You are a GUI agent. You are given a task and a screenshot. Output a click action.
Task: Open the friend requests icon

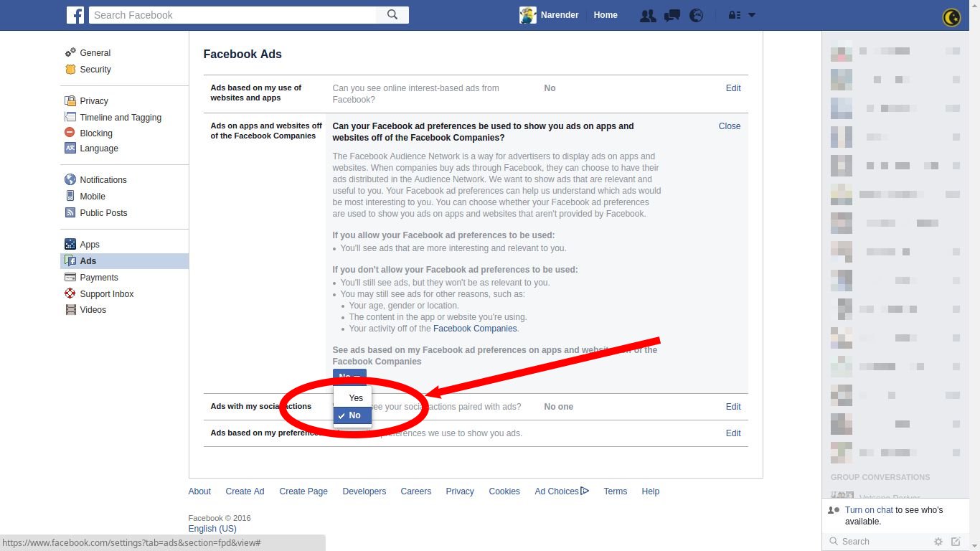pos(648,15)
